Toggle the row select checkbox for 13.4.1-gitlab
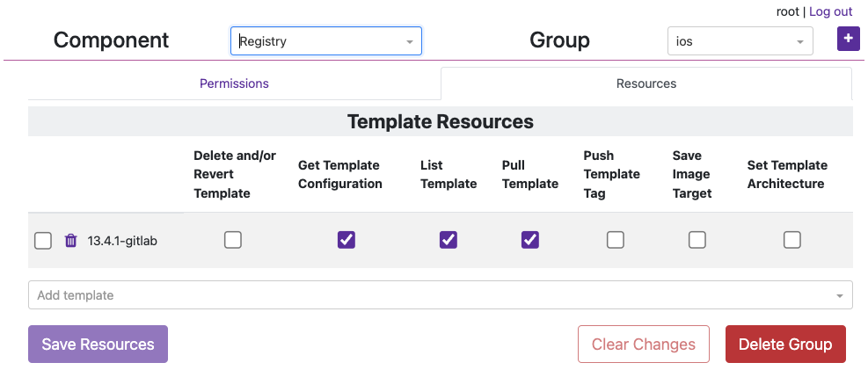The width and height of the screenshot is (868, 370). [43, 240]
